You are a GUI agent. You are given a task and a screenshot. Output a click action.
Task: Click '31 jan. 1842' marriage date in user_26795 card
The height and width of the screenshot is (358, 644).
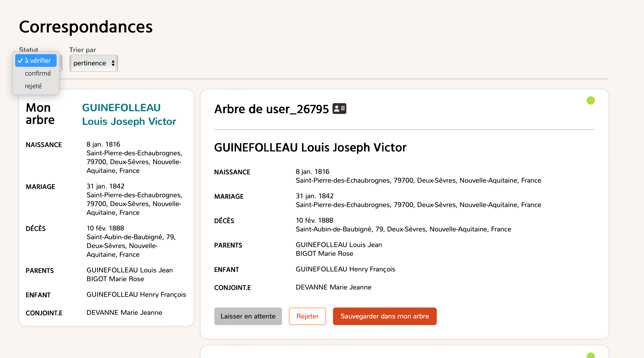coord(314,196)
